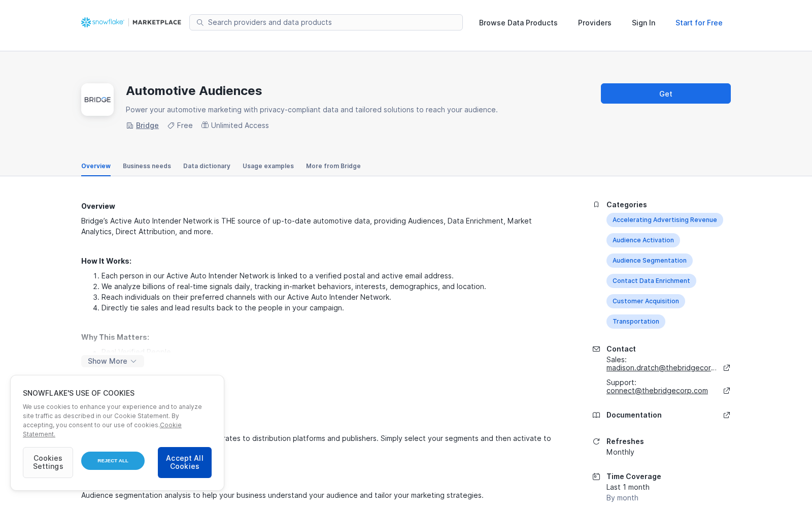Click the blue Get button
812x508 pixels.
click(666, 93)
